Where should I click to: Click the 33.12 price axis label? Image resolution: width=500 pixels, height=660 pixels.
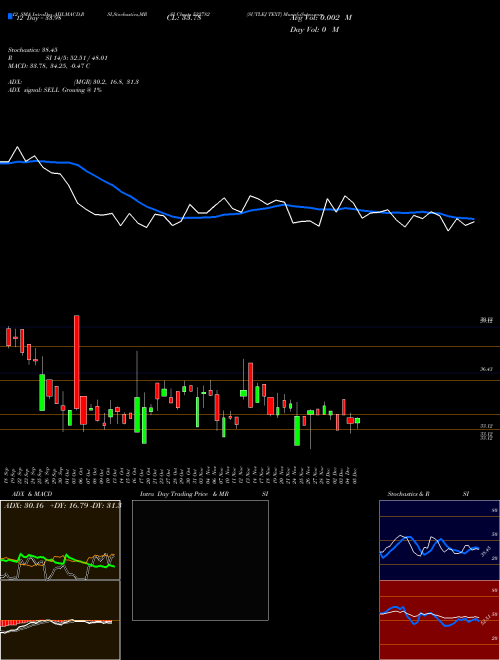click(x=487, y=426)
